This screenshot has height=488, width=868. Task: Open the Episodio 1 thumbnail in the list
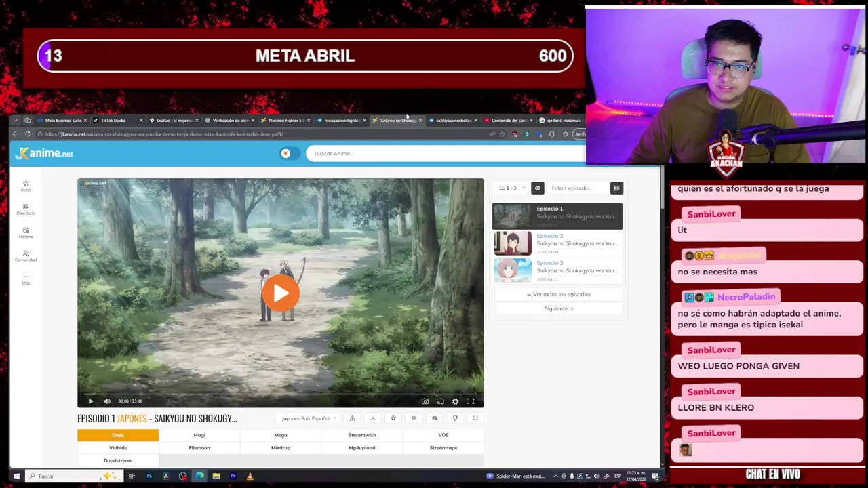click(513, 216)
